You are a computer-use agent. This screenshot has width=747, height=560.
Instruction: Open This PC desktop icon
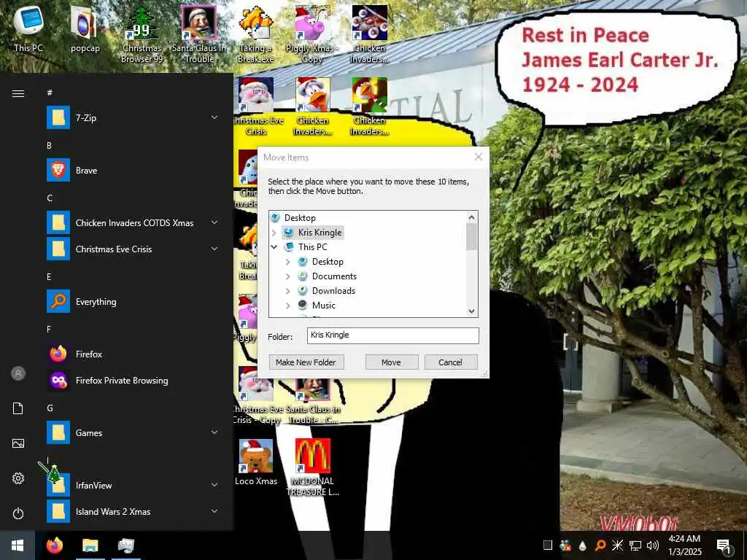pyautogui.click(x=28, y=28)
